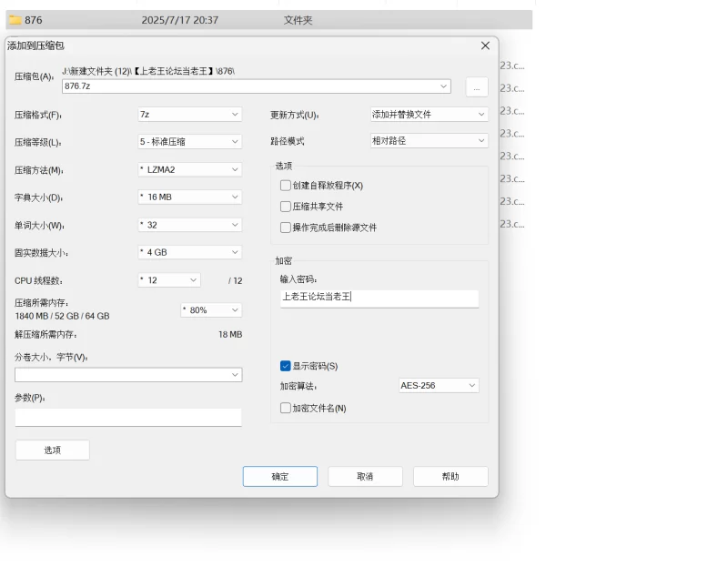Close the 添加到压缩包 dialog
Viewport: 728px width, 577px height.
(x=485, y=46)
